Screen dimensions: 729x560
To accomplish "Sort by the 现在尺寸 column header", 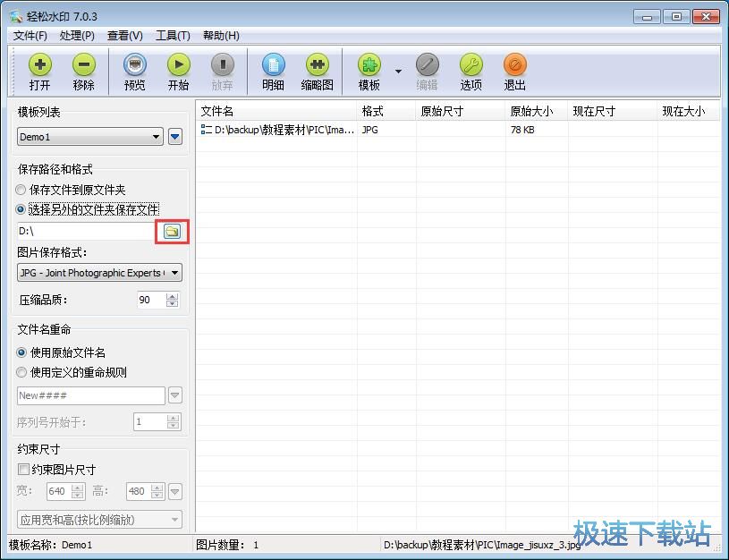I will (x=614, y=111).
